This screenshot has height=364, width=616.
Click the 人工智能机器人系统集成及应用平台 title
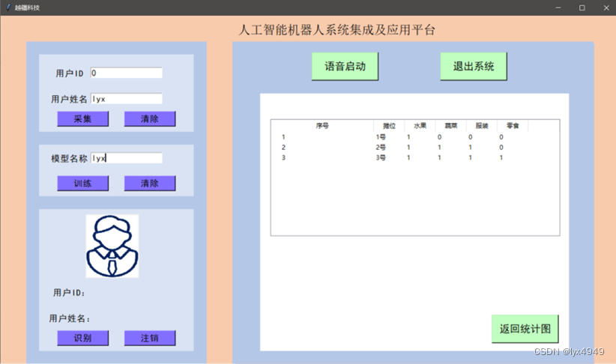[x=336, y=30]
